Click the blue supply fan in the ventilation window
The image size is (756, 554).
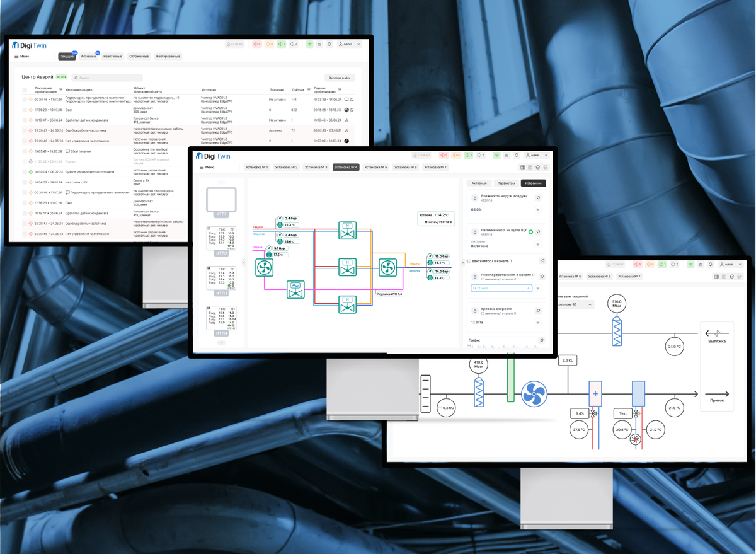pos(534,394)
